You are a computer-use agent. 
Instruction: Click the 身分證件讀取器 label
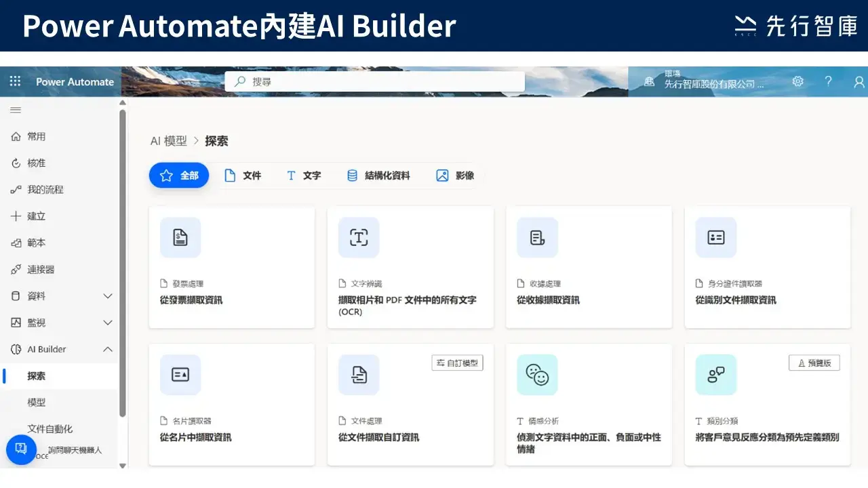click(x=735, y=283)
